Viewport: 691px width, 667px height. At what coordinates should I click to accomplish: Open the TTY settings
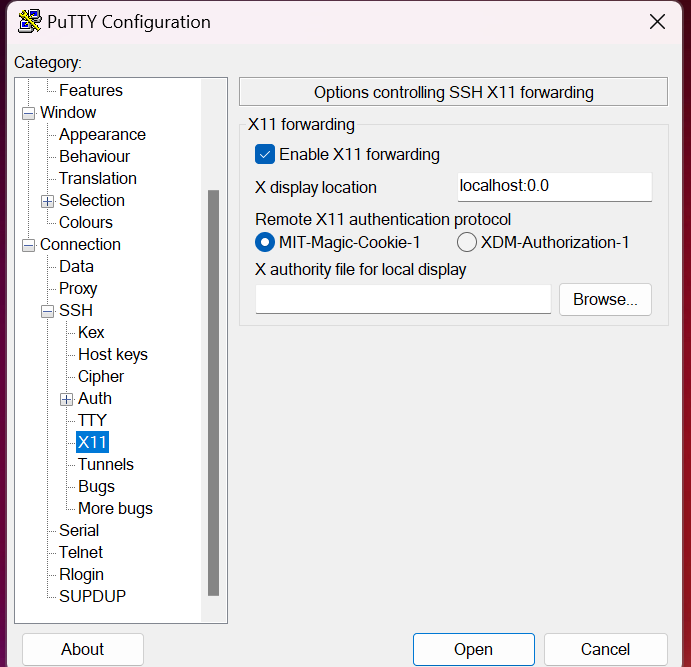[x=92, y=420]
